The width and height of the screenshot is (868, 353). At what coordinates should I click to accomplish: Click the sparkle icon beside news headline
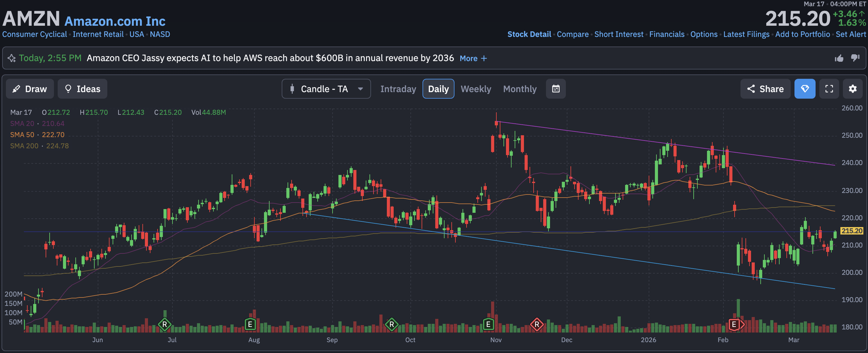pyautogui.click(x=11, y=58)
